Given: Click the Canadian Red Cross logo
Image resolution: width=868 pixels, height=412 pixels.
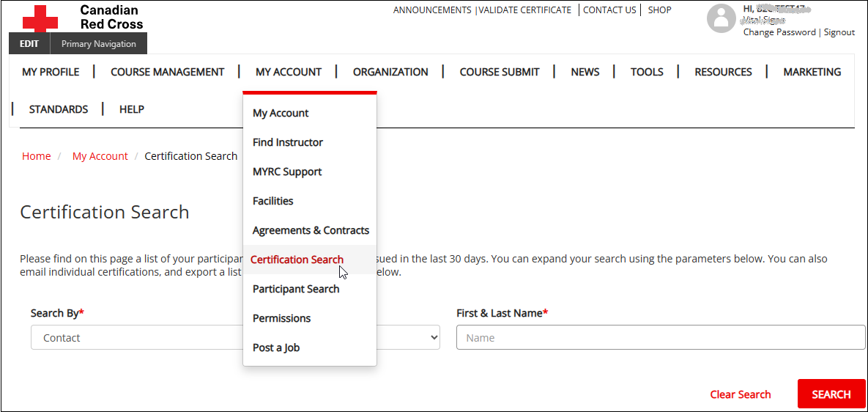Looking at the screenshot, I should [83, 17].
